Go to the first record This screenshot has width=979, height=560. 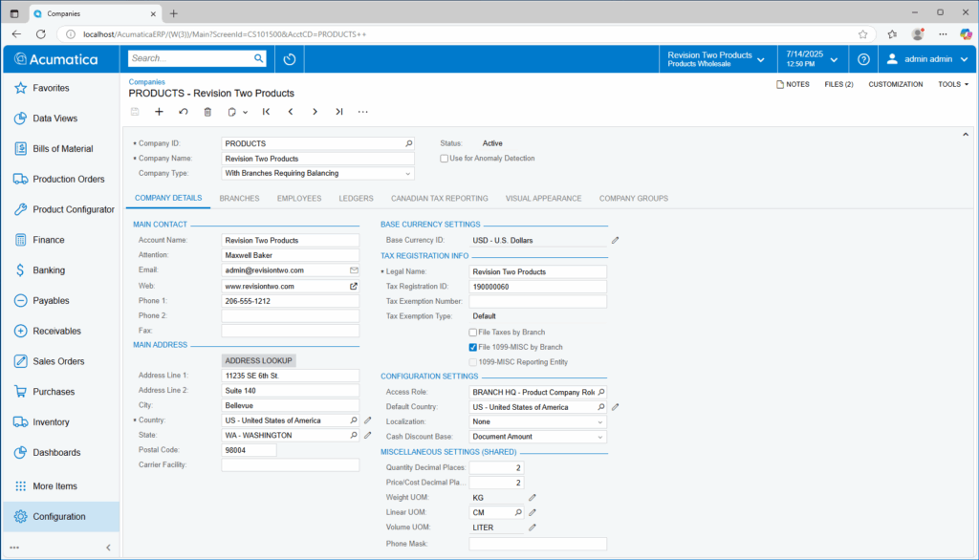[x=266, y=112]
